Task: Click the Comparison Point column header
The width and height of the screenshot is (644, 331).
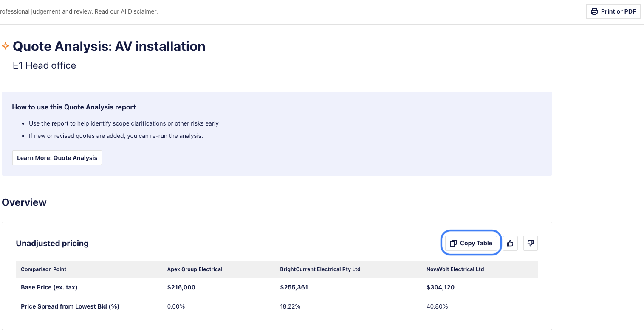Action: pos(43,269)
